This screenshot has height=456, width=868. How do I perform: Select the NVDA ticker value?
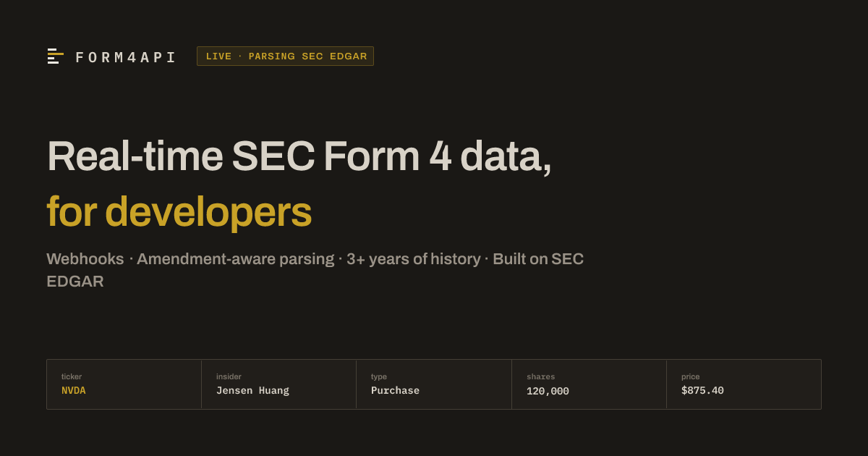[x=74, y=391]
